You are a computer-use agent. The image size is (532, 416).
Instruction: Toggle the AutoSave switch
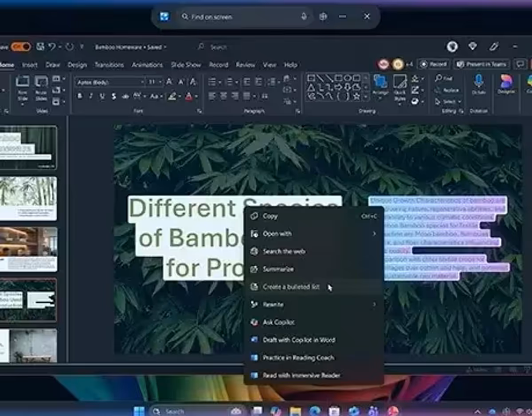(21, 47)
